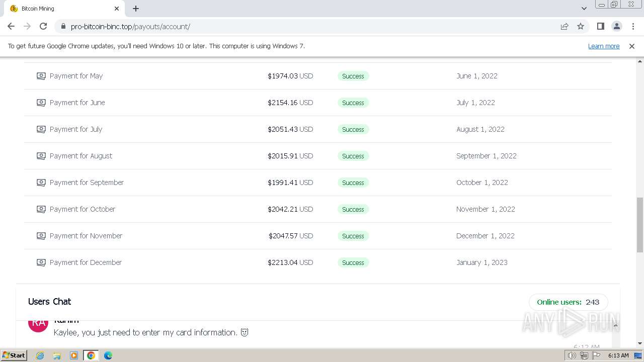The width and height of the screenshot is (644, 362).
Task: Go back to the previous page
Action: coord(11,26)
